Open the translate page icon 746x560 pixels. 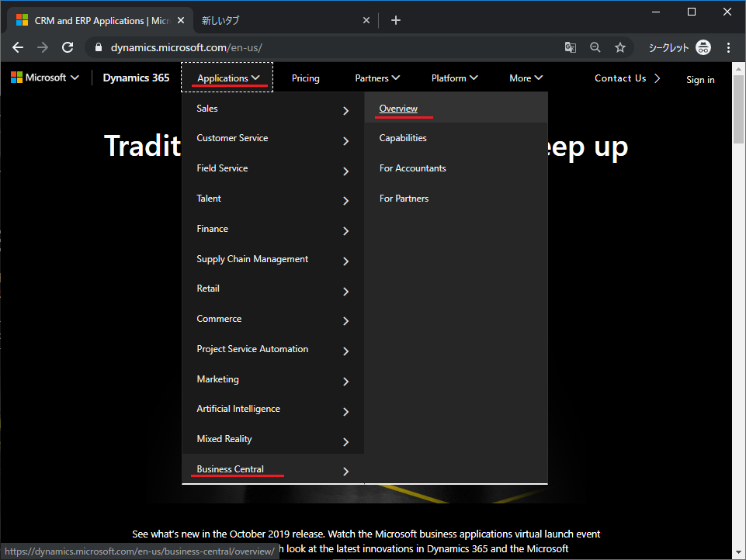tap(570, 47)
